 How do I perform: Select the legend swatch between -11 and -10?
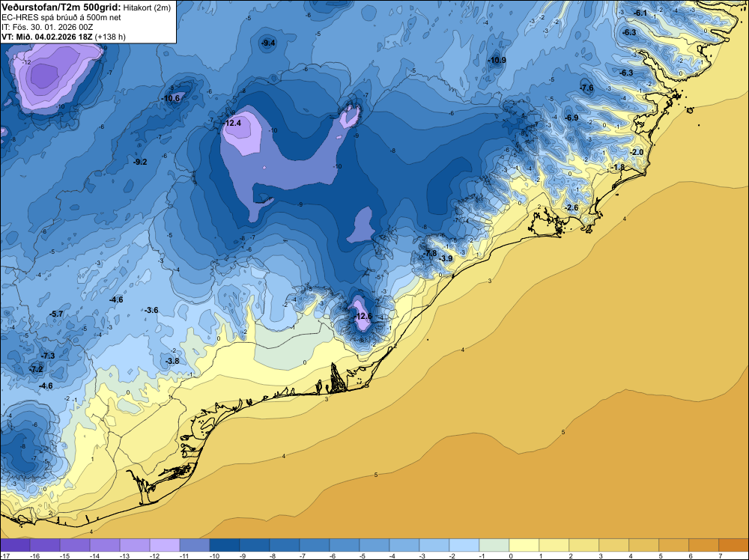[x=195, y=545]
